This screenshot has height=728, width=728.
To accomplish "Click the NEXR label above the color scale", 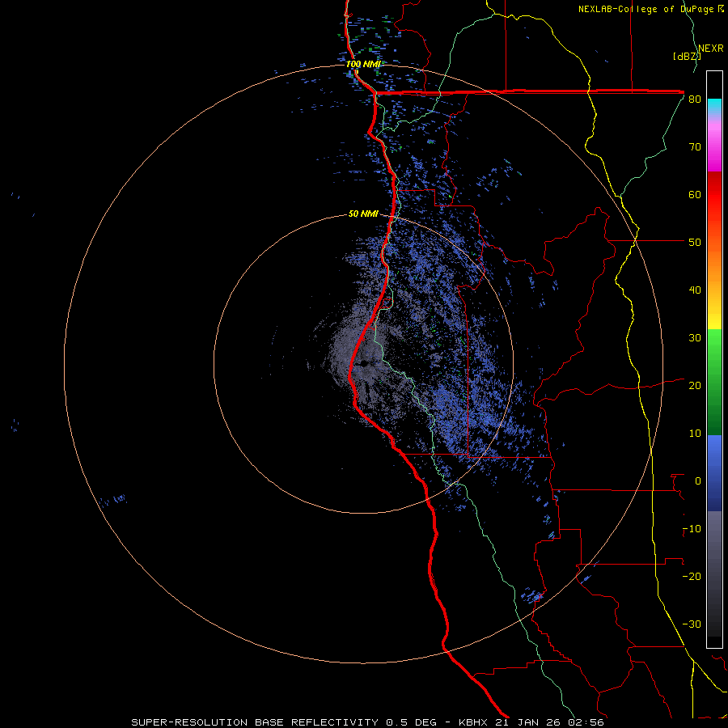I will 711,49.
